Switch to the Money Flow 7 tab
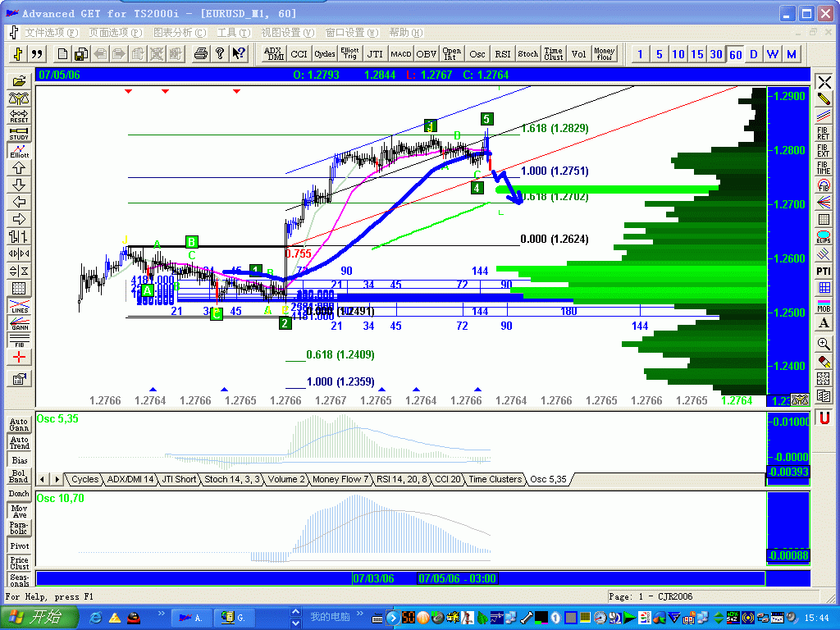The image size is (840, 630). coord(340,479)
